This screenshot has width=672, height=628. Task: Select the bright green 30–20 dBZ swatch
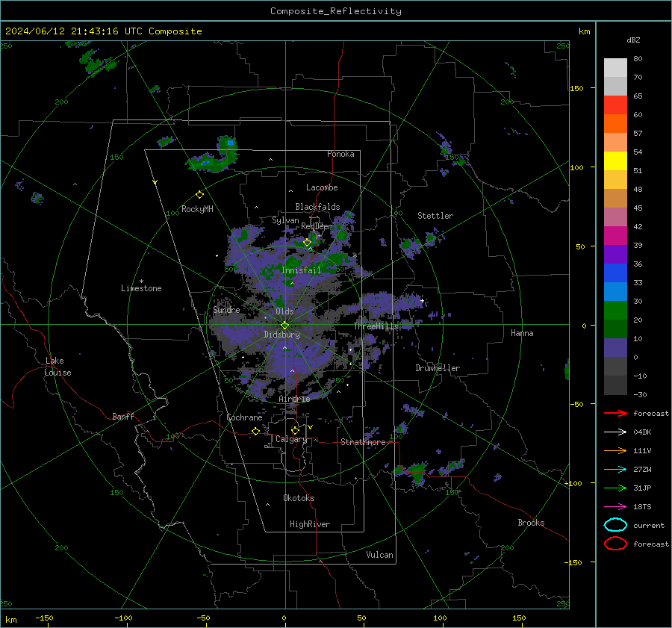(x=615, y=311)
